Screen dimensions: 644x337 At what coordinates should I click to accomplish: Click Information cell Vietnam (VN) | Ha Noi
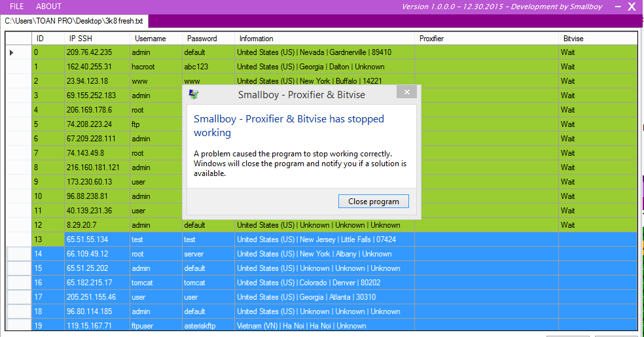(x=325, y=325)
